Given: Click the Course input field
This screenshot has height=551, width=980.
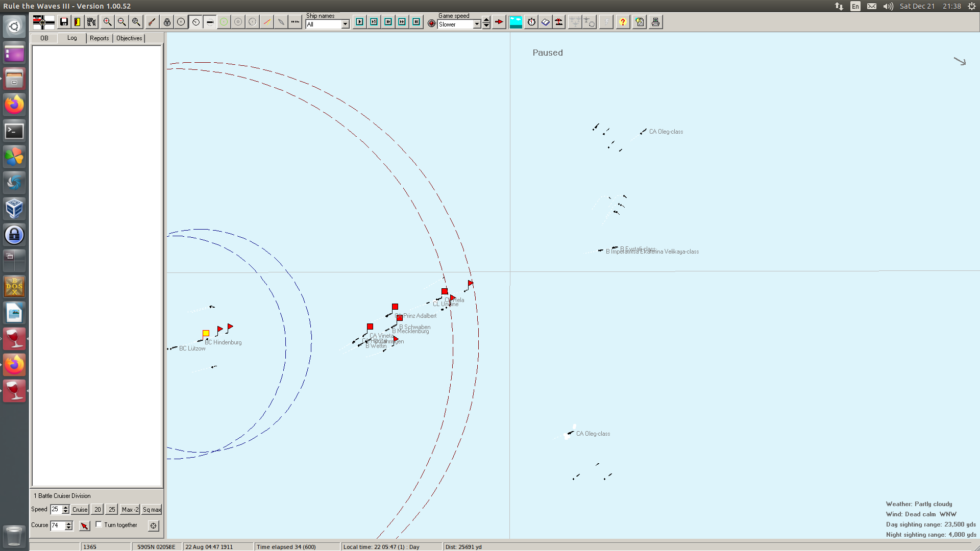Looking at the screenshot, I should [58, 525].
